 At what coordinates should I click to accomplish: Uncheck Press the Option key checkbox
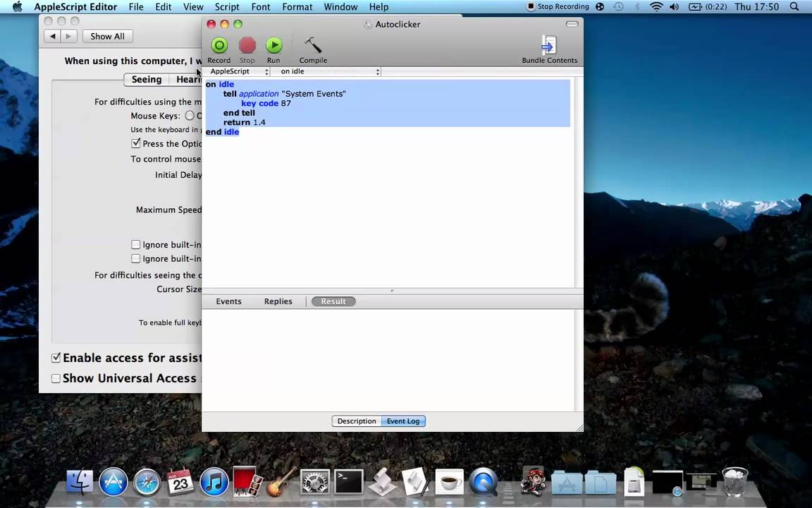click(x=135, y=143)
